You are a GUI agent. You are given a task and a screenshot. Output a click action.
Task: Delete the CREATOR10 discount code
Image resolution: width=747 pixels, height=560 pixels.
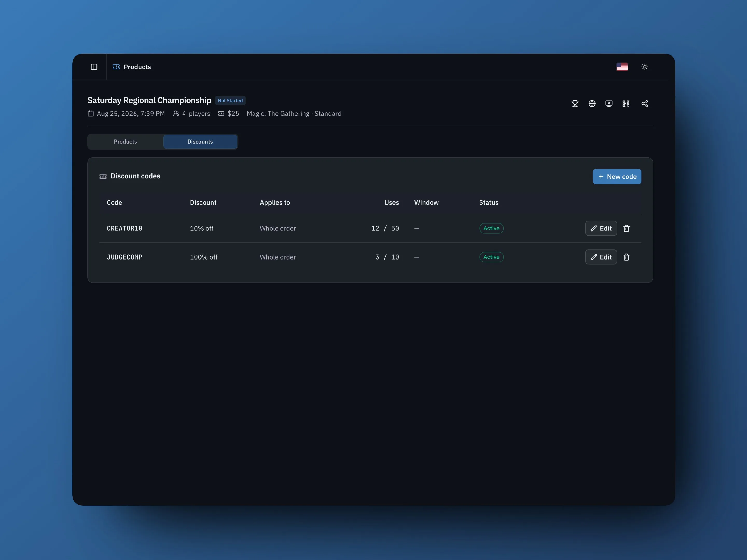coord(626,228)
